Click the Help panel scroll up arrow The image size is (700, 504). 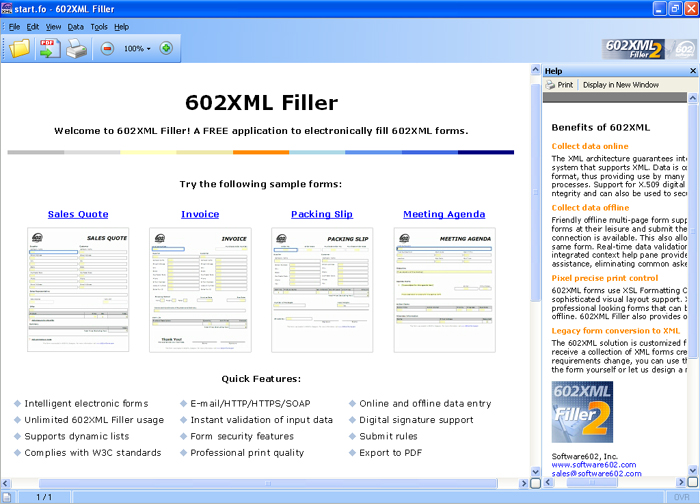coord(692,97)
